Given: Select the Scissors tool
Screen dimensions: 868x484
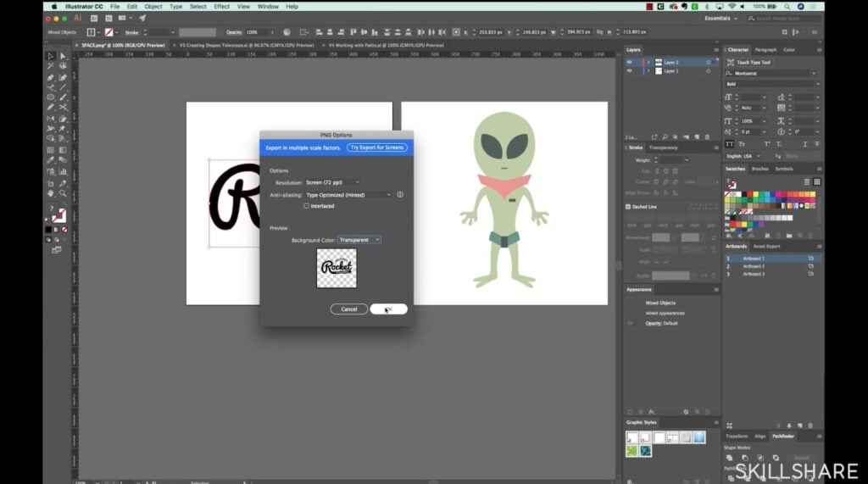Looking at the screenshot, I should click(x=63, y=108).
